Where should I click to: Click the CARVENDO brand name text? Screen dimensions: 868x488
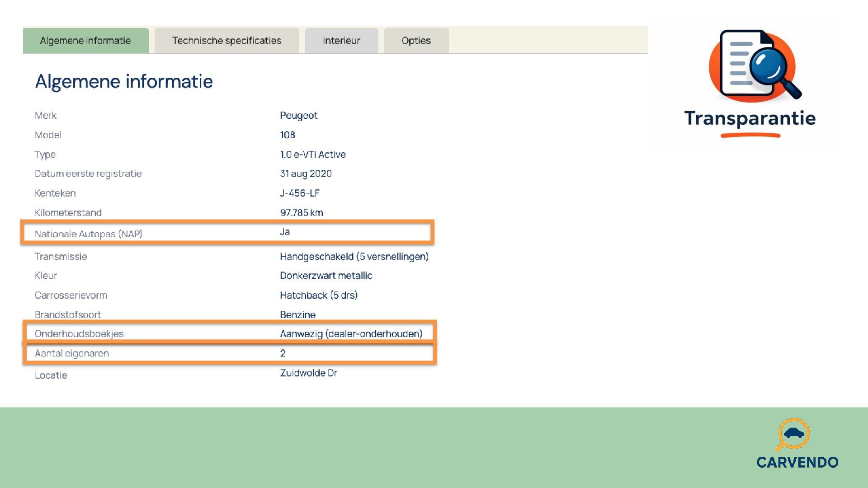pyautogui.click(x=797, y=462)
